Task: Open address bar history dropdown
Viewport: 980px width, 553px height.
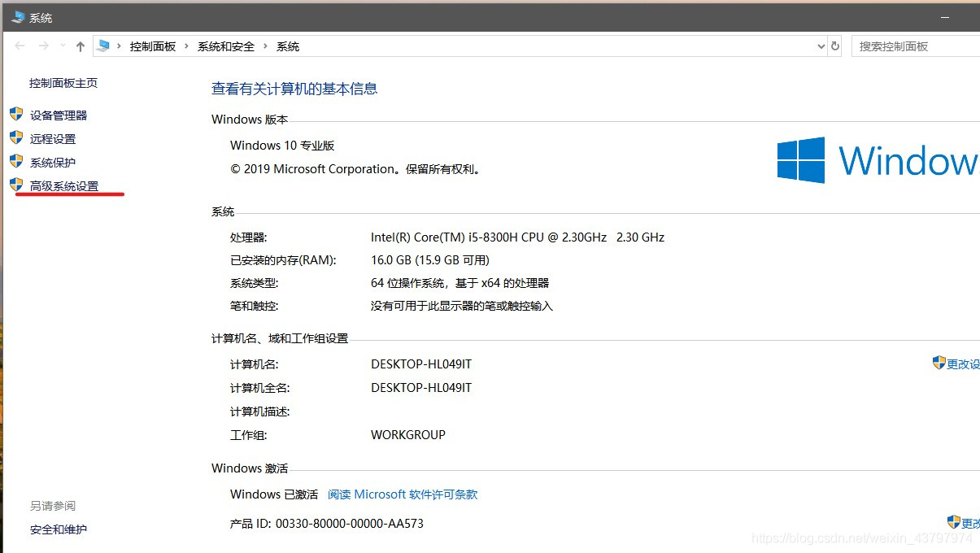Action: tap(821, 46)
